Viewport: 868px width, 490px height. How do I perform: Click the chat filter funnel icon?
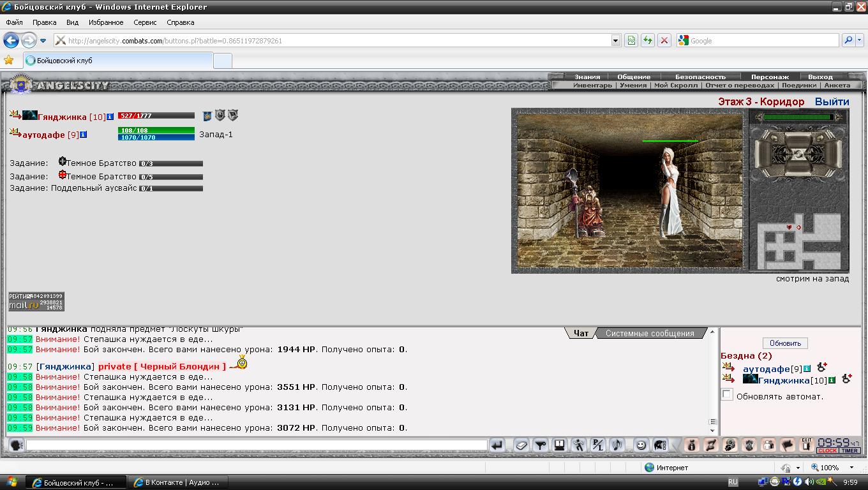point(541,445)
